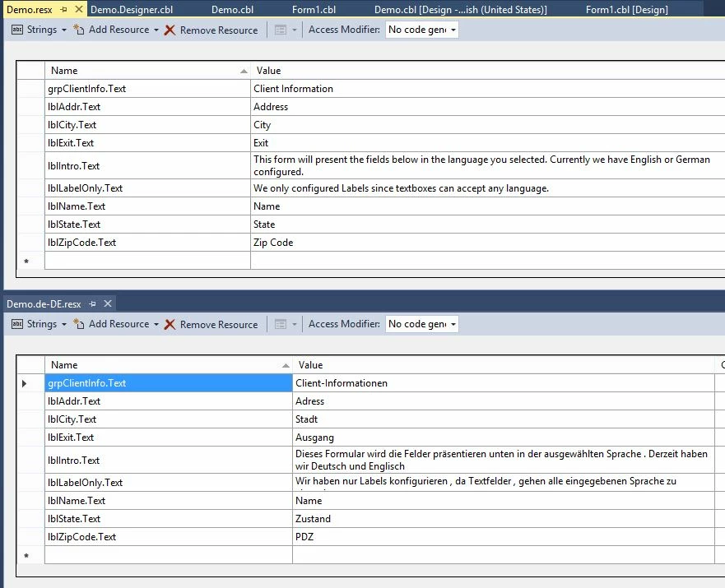This screenshot has width=725, height=588.
Task: Click the empty new-row Name cell in the Demo.resx grid
Action: click(147, 261)
